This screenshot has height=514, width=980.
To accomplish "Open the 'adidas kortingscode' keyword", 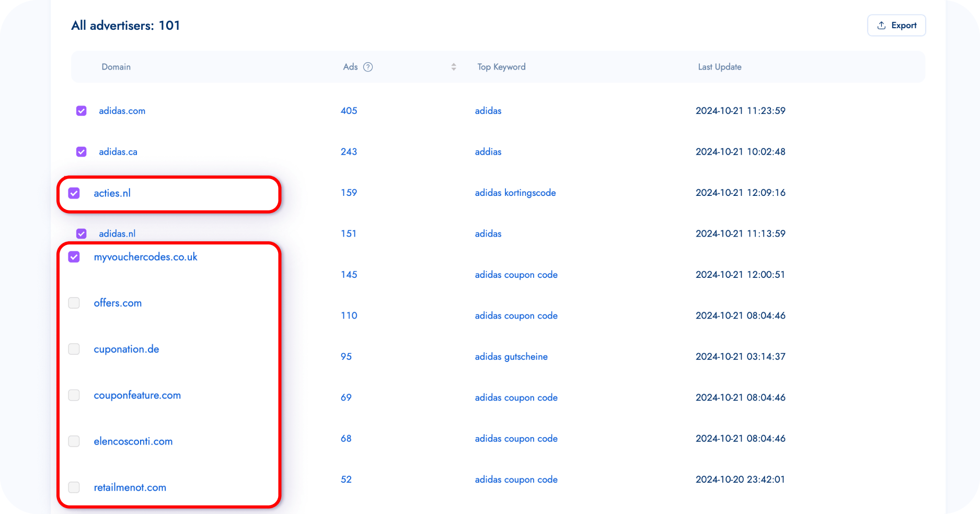I will pyautogui.click(x=515, y=193).
